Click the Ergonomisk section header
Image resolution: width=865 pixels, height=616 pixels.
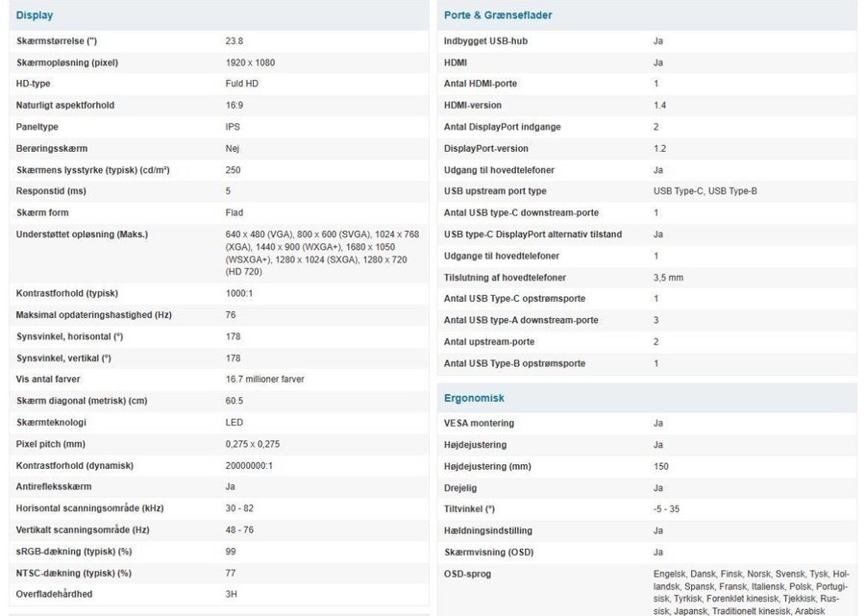474,398
